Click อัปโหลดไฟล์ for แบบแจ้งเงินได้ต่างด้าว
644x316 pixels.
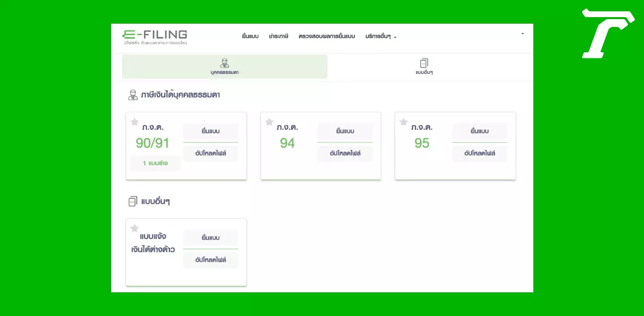pyautogui.click(x=210, y=260)
